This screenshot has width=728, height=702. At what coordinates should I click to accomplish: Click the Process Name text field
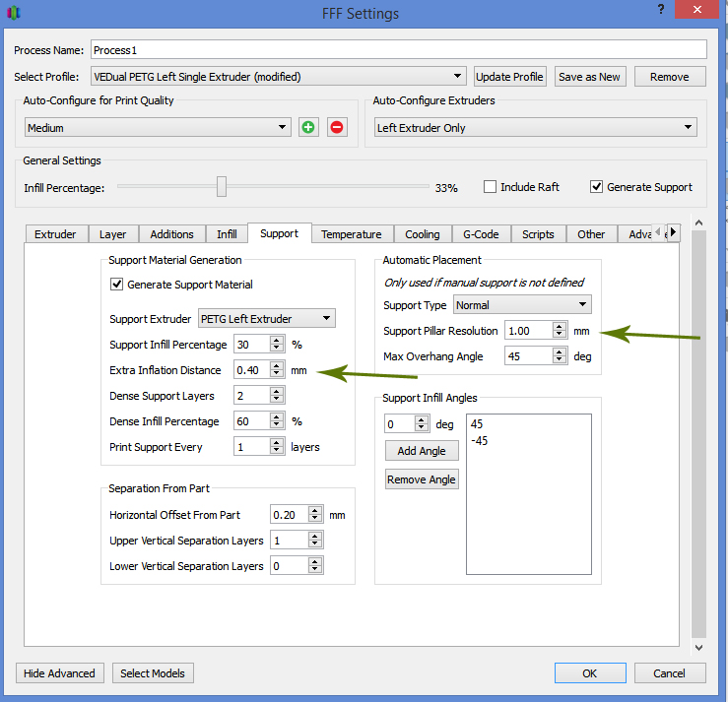click(x=399, y=50)
